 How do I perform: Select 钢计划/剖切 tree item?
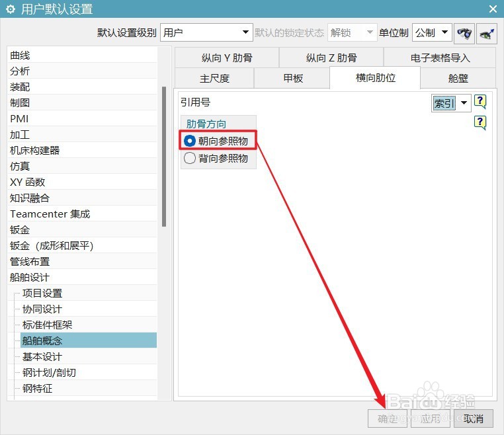[x=89, y=372]
